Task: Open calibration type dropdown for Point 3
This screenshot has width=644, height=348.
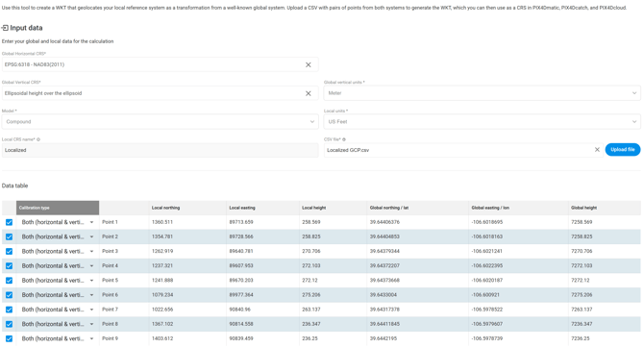Action: click(x=58, y=252)
